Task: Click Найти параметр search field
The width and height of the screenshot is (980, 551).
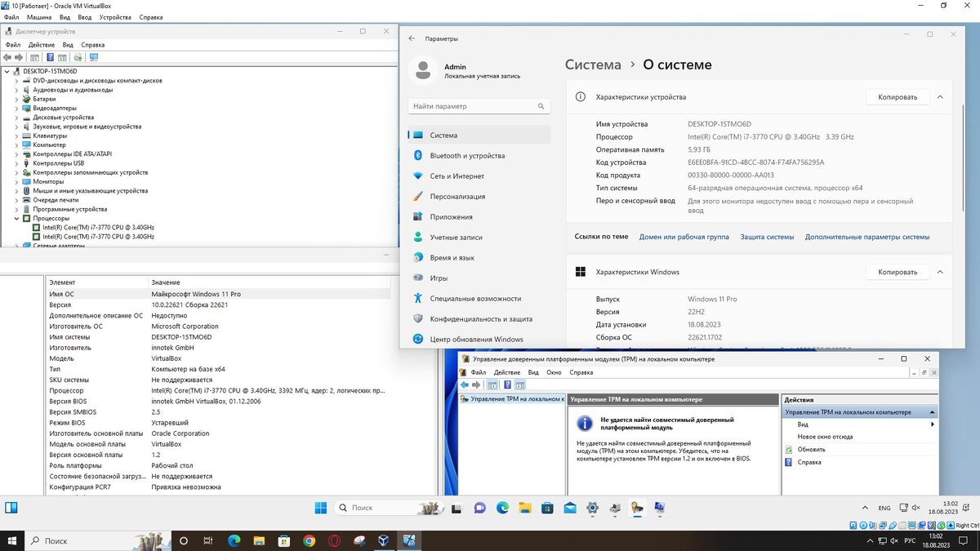Action: [479, 106]
